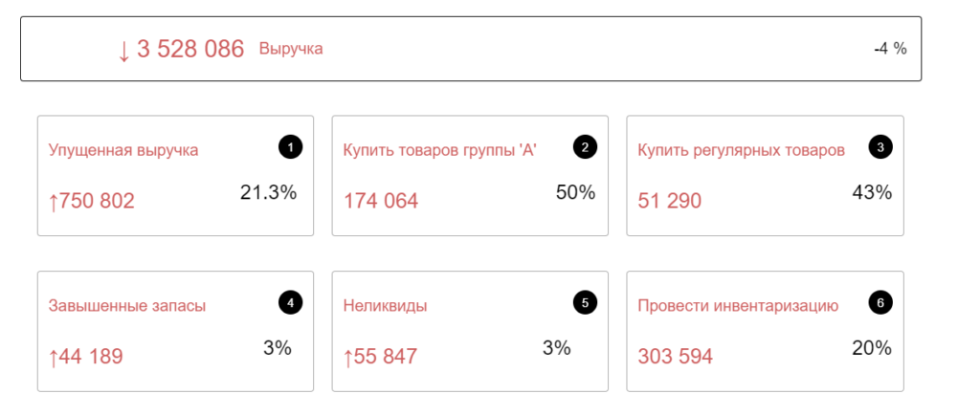Screen dimensions: 980x416
Task: Click the black badge numbered 5
Action: tap(585, 303)
